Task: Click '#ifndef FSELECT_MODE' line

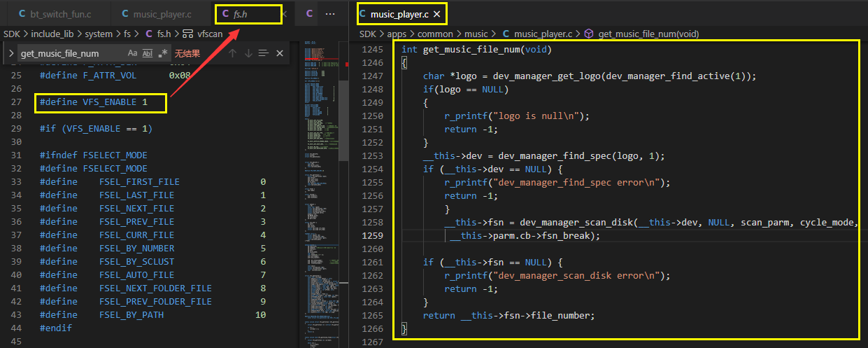Action: point(94,155)
